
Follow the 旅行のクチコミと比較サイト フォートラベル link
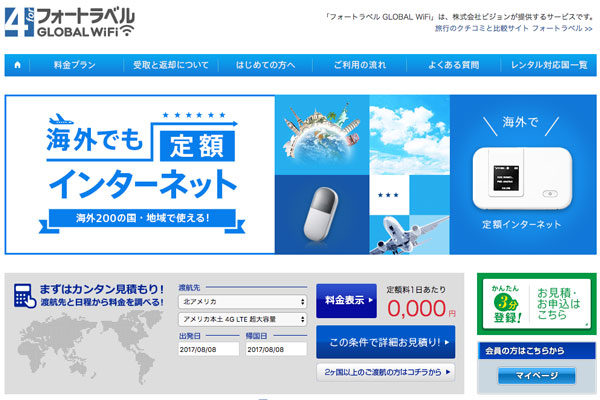click(x=514, y=29)
